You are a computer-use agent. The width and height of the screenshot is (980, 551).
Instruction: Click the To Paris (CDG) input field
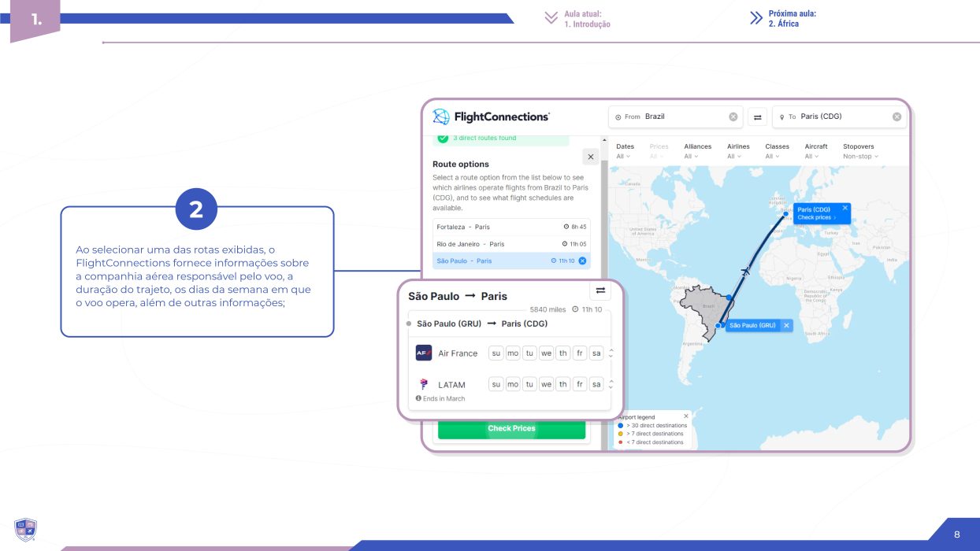pyautogui.click(x=839, y=117)
